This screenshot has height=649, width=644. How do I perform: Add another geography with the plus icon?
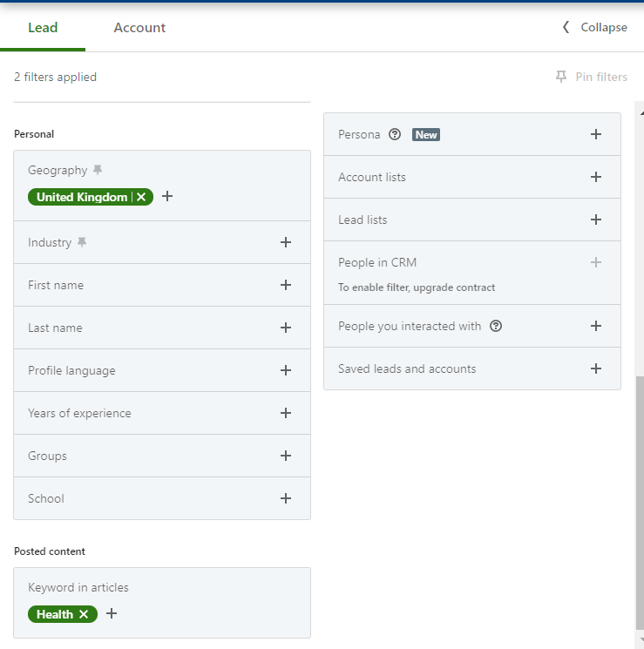pyautogui.click(x=167, y=197)
